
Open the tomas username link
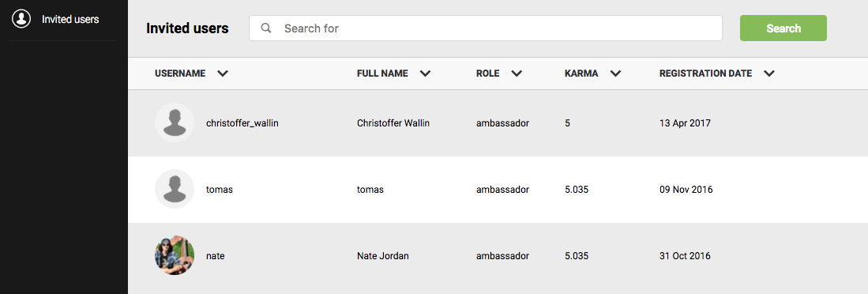[220, 190]
